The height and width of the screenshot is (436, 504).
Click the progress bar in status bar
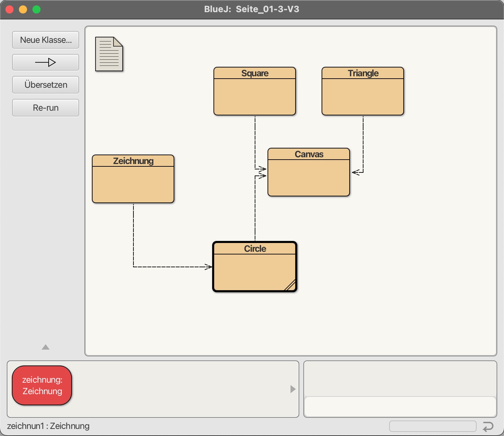pyautogui.click(x=433, y=426)
